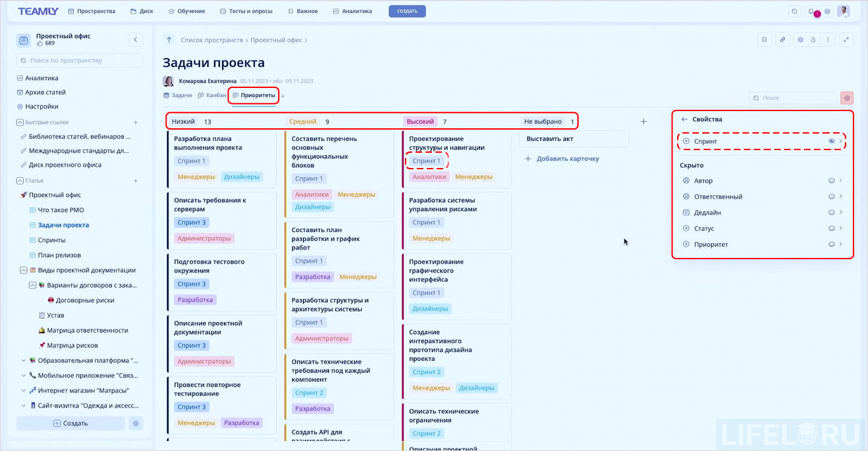The height and width of the screenshot is (451, 868).
Task: Click the Поиск по пространству input field
Action: 79,60
